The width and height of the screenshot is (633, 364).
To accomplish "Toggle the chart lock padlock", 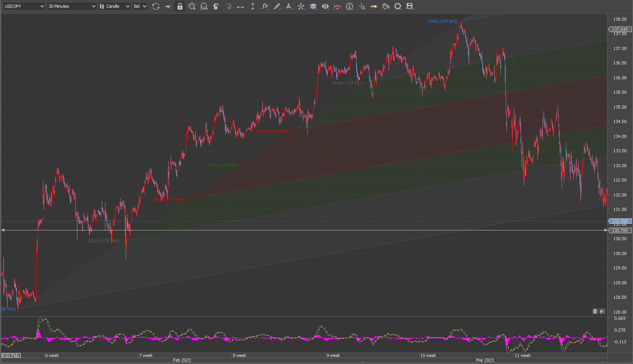I will [x=180, y=6].
